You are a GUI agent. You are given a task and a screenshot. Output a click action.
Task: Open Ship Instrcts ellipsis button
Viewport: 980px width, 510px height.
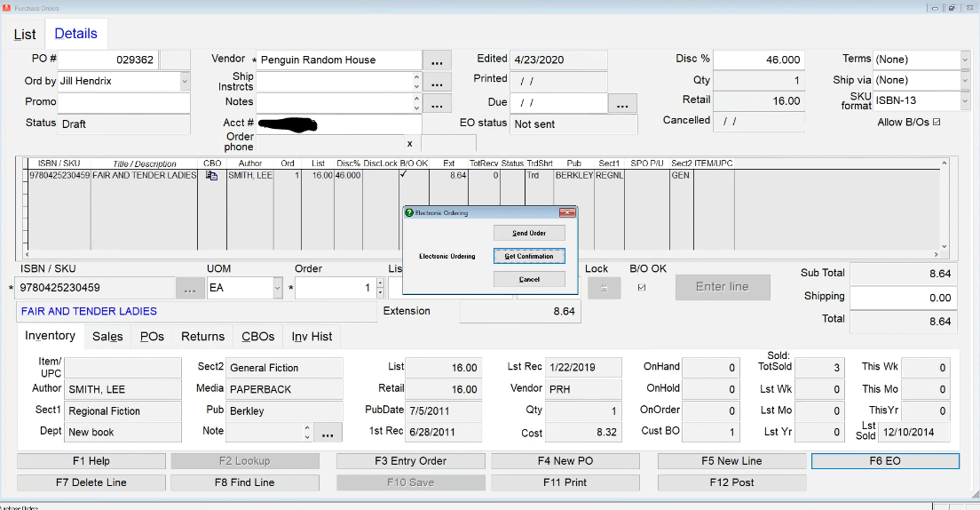[x=437, y=82]
